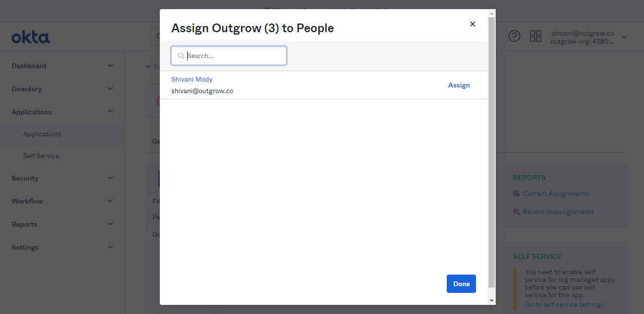Viewport: 644px width, 314px height.
Task: Open the Dashboard sidebar menu
Action: pyautogui.click(x=29, y=66)
